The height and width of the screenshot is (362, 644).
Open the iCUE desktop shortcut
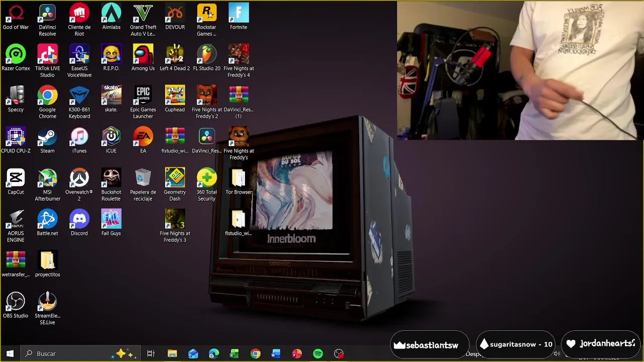pos(111,141)
